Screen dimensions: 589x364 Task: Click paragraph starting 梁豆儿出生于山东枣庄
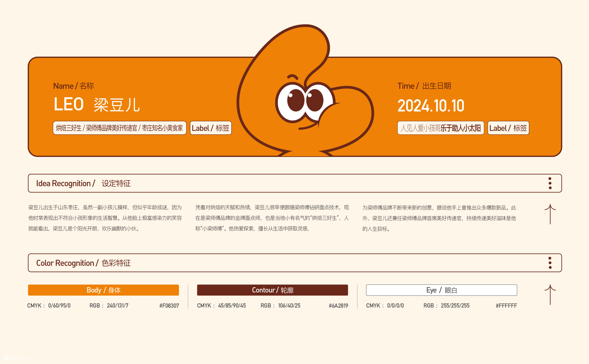[105, 218]
